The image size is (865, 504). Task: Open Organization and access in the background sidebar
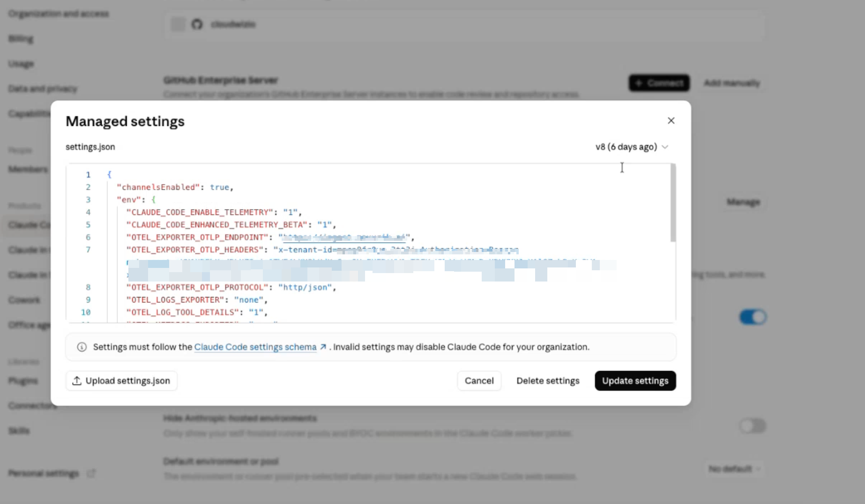pyautogui.click(x=59, y=14)
